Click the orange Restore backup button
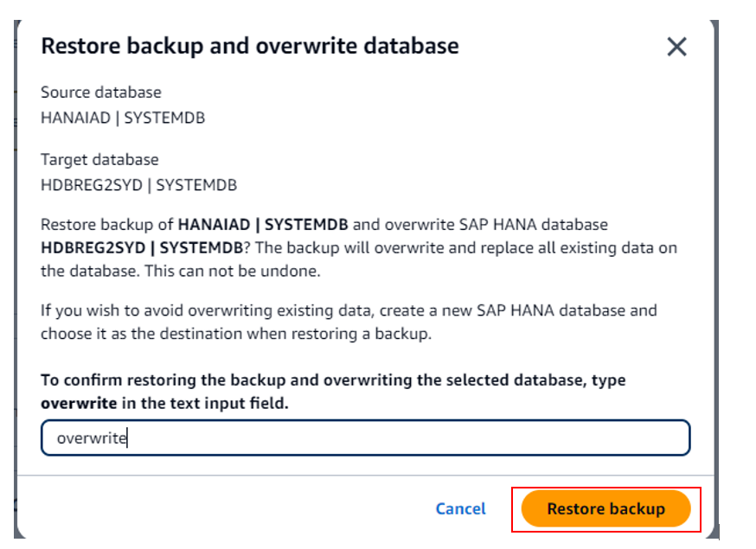The image size is (756, 549). point(605,508)
